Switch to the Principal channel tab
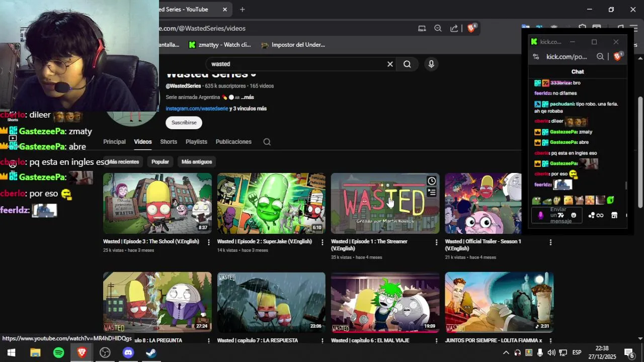The height and width of the screenshot is (362, 644). pyautogui.click(x=114, y=142)
